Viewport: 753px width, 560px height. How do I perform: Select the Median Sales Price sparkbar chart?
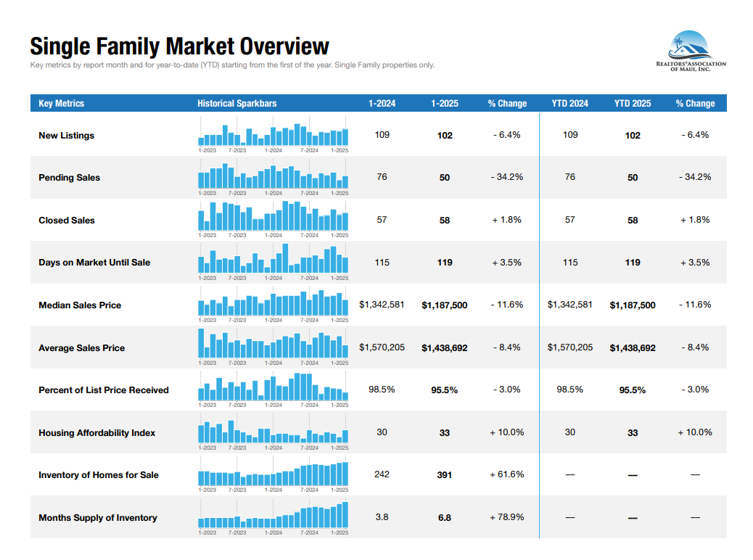point(273,305)
